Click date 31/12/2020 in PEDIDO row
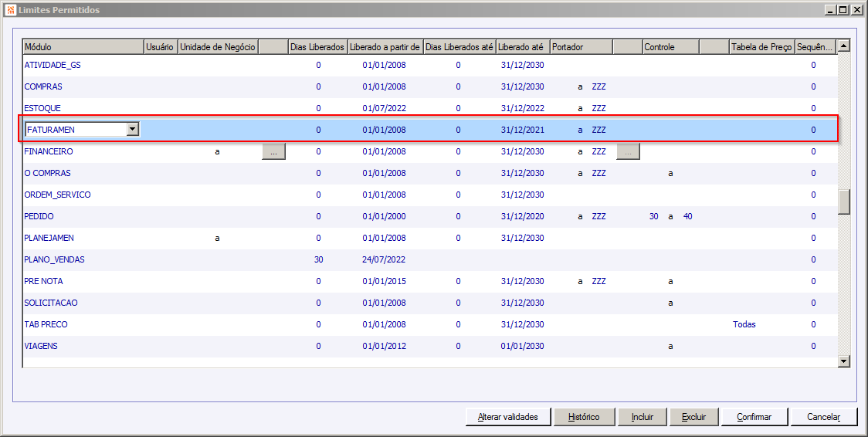Image resolution: width=868 pixels, height=437 pixels. tap(523, 216)
